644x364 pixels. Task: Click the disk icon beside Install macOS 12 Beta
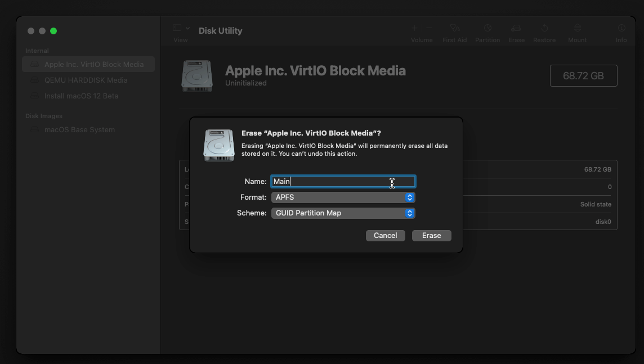[x=35, y=96]
